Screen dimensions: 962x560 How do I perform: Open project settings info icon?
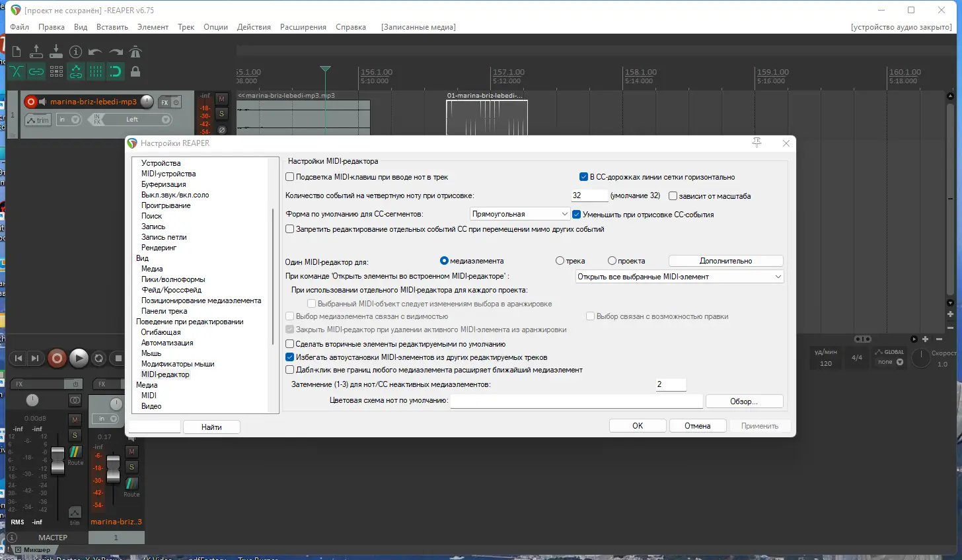(x=76, y=52)
